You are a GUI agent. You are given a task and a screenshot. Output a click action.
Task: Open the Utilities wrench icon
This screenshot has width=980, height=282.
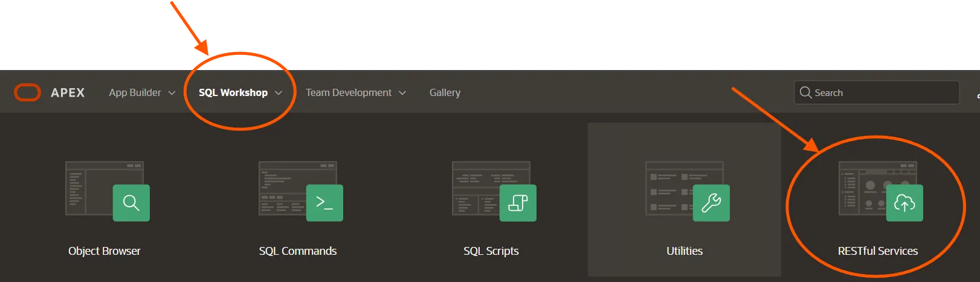711,203
